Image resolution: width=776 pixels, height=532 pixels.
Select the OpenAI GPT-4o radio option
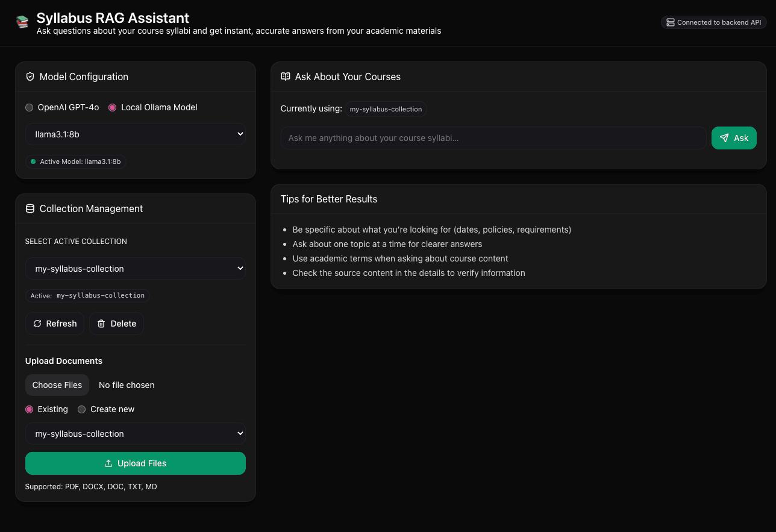pyautogui.click(x=29, y=108)
